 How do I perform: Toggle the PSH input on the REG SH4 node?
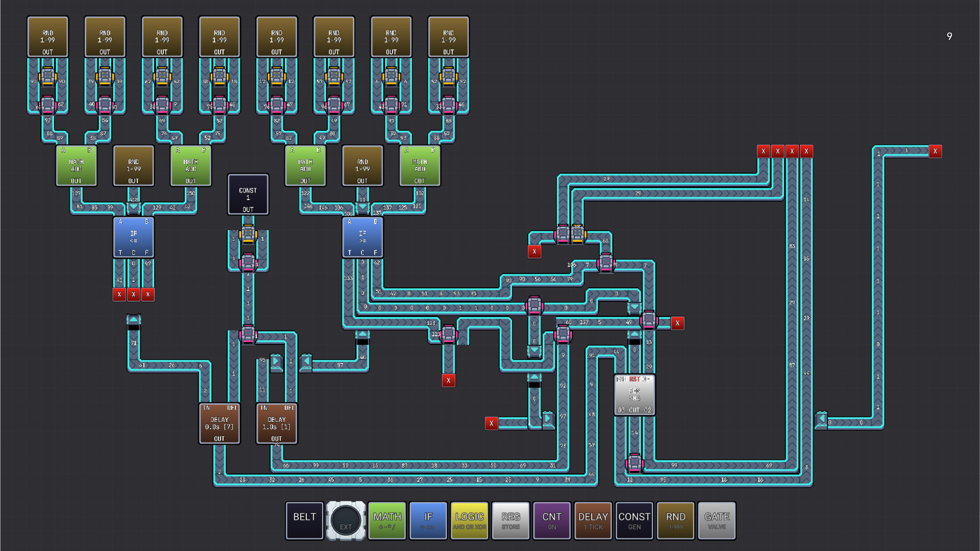[x=622, y=379]
